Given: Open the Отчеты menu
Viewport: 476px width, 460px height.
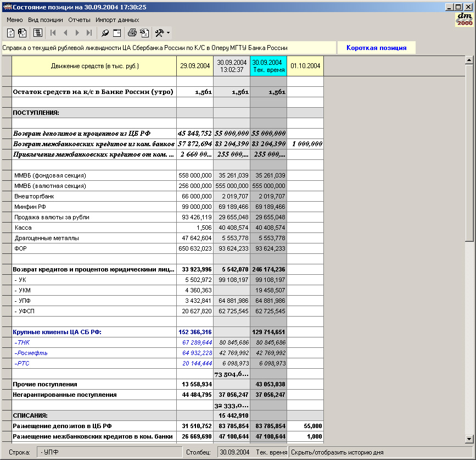Looking at the screenshot, I should point(79,20).
